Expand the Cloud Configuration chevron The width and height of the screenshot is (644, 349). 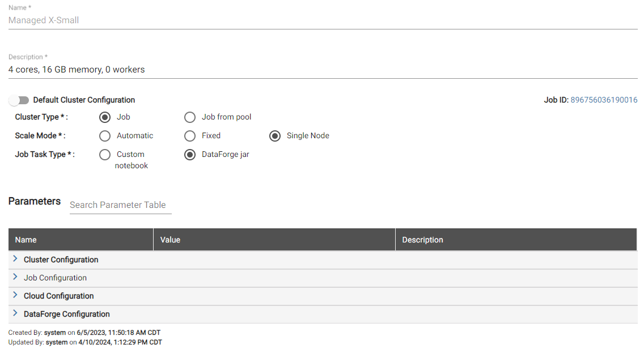(x=15, y=295)
